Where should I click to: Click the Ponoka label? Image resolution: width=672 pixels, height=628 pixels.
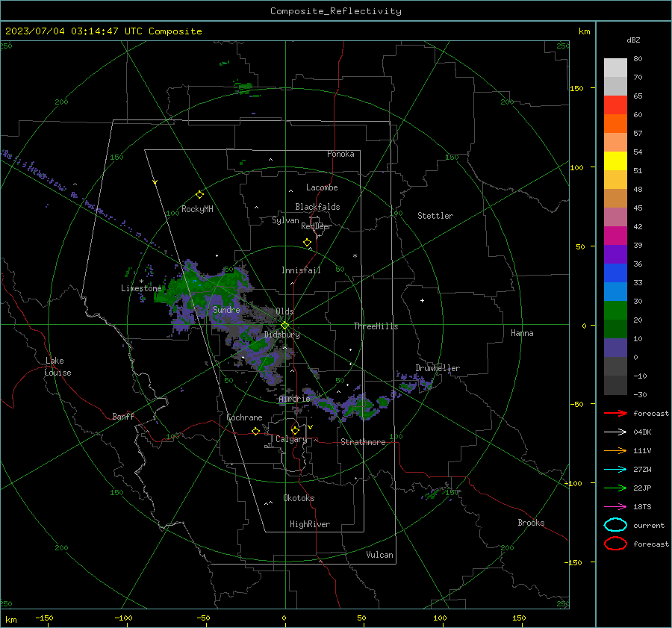coord(340,154)
